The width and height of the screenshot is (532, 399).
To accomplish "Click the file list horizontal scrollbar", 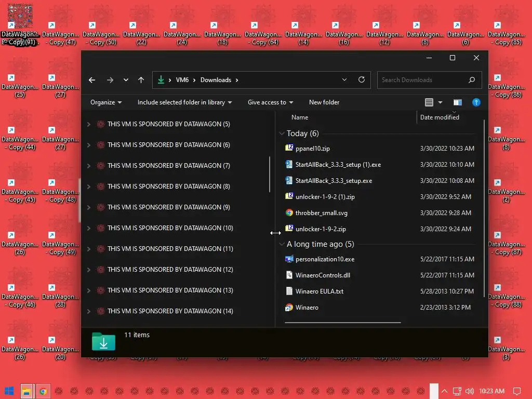I will click(x=343, y=323).
